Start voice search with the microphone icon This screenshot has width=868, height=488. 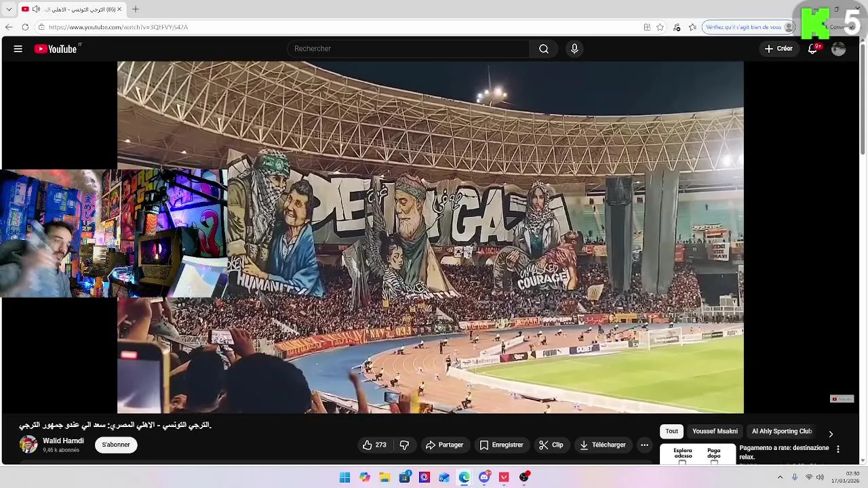point(574,49)
